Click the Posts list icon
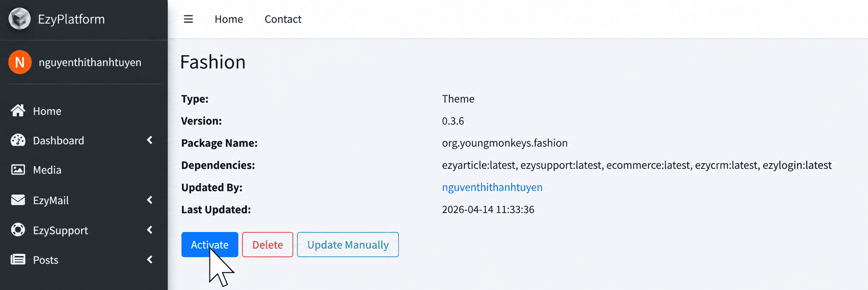 [18, 260]
